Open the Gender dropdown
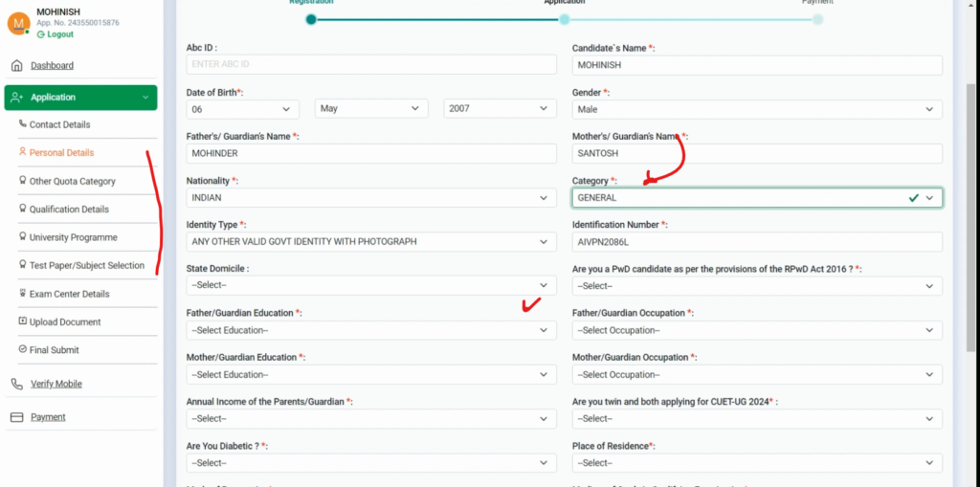Viewport: 980px width, 487px height. click(756, 110)
